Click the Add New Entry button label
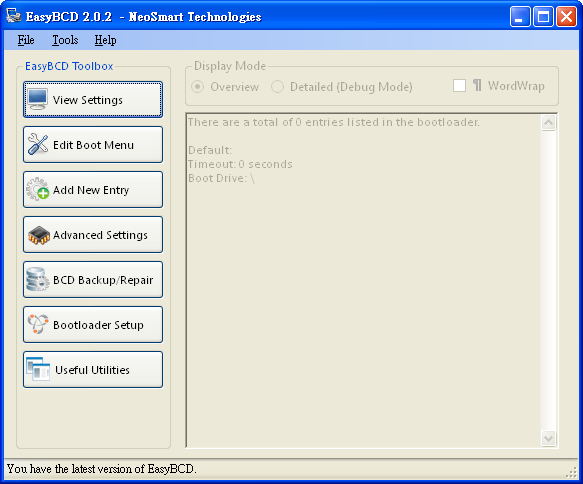Viewport: 583px width, 484px height. point(91,190)
